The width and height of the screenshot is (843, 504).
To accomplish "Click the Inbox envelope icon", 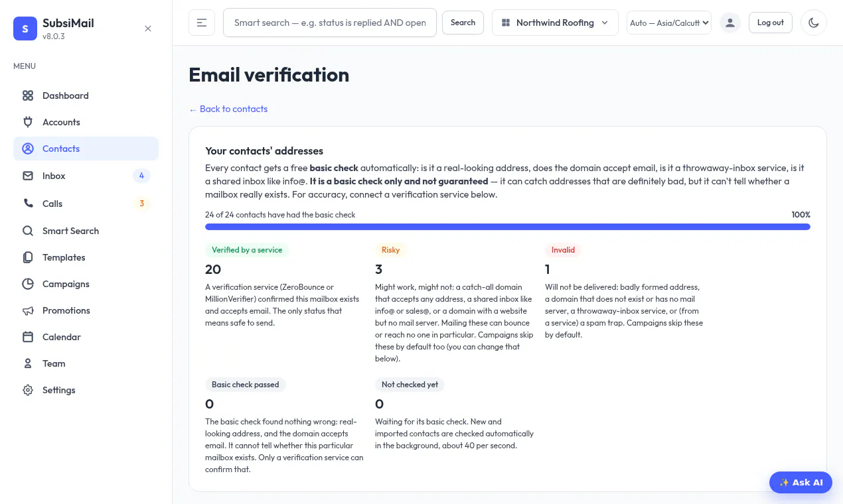I will 28,176.
